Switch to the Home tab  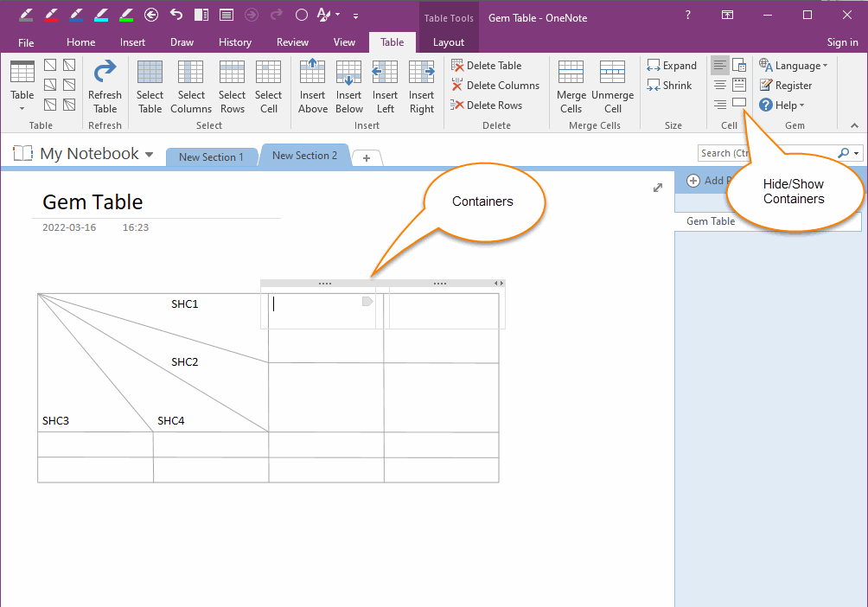(x=80, y=42)
